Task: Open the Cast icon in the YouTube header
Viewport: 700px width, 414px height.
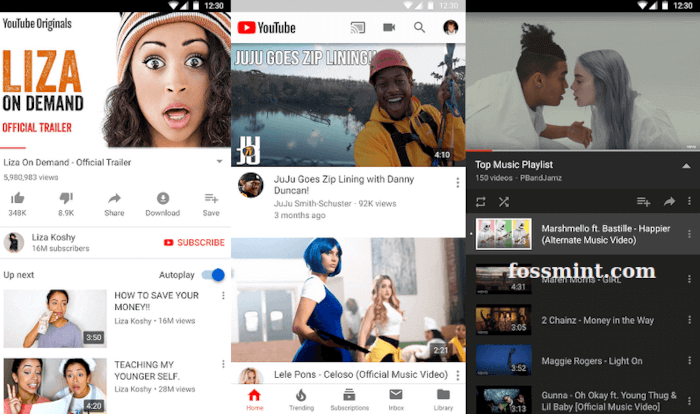Action: coord(358,28)
